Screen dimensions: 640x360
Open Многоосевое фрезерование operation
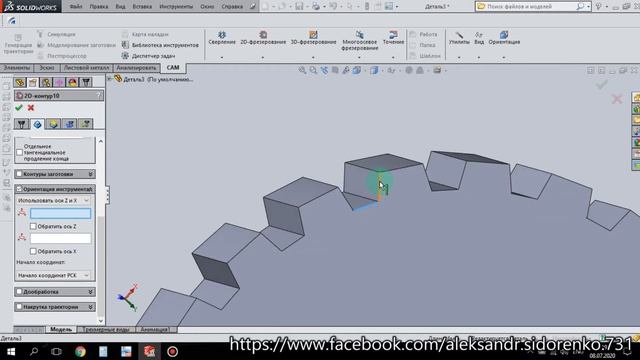click(359, 40)
